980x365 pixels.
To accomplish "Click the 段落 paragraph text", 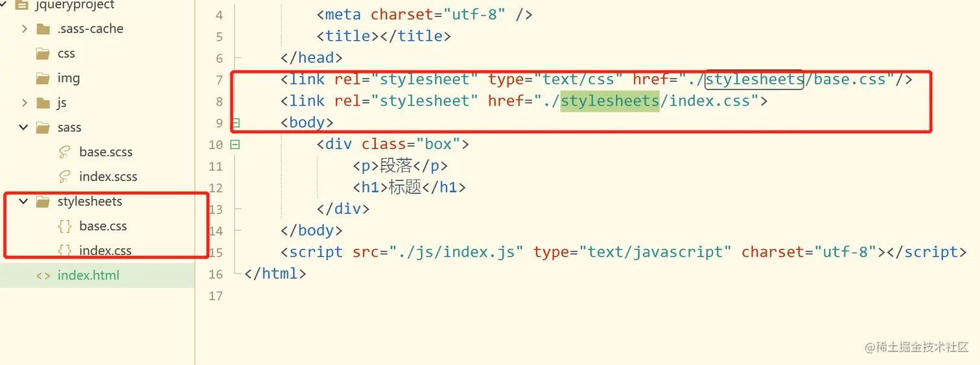I will [x=396, y=165].
